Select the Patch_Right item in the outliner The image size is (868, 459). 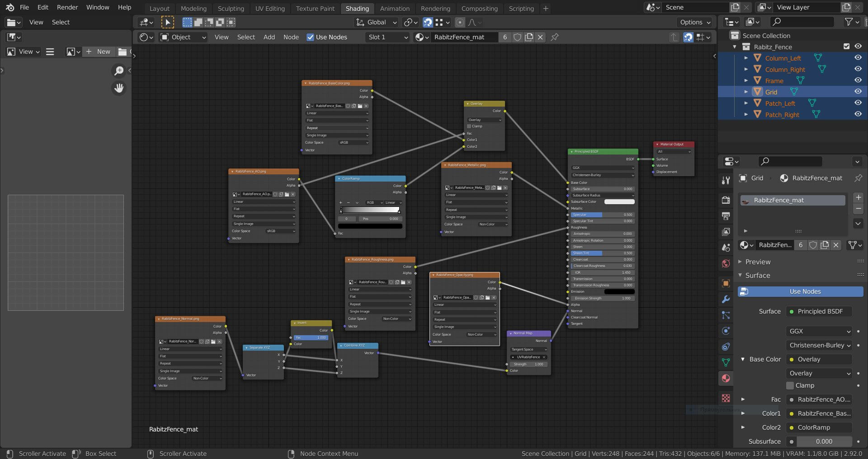point(782,115)
